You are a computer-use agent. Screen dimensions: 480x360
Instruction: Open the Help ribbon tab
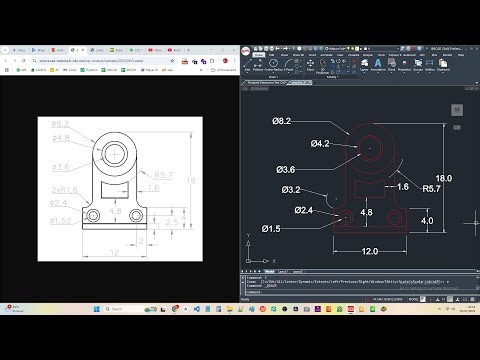(461, 55)
